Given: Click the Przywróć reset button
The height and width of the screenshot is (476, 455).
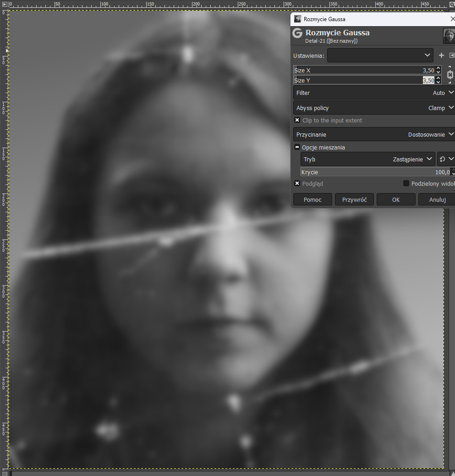Looking at the screenshot, I should [x=354, y=199].
